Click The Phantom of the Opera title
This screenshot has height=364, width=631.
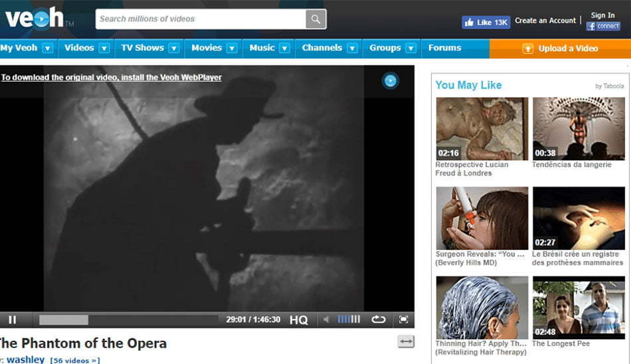[83, 343]
